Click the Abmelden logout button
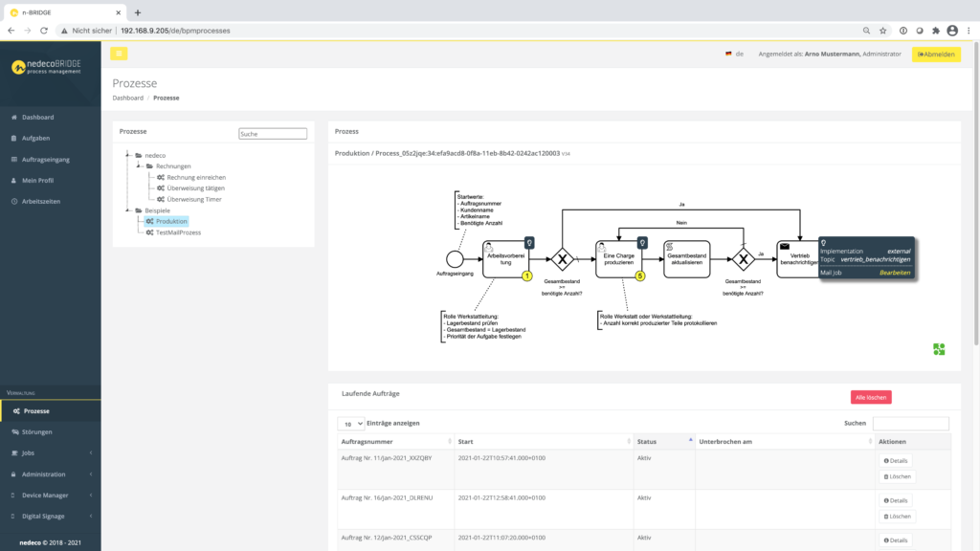 [935, 55]
